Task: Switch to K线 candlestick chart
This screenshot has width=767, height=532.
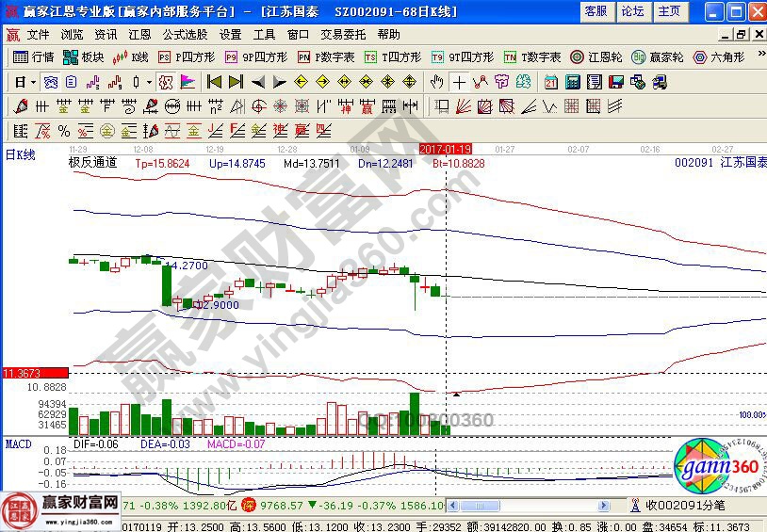Action: (x=131, y=56)
